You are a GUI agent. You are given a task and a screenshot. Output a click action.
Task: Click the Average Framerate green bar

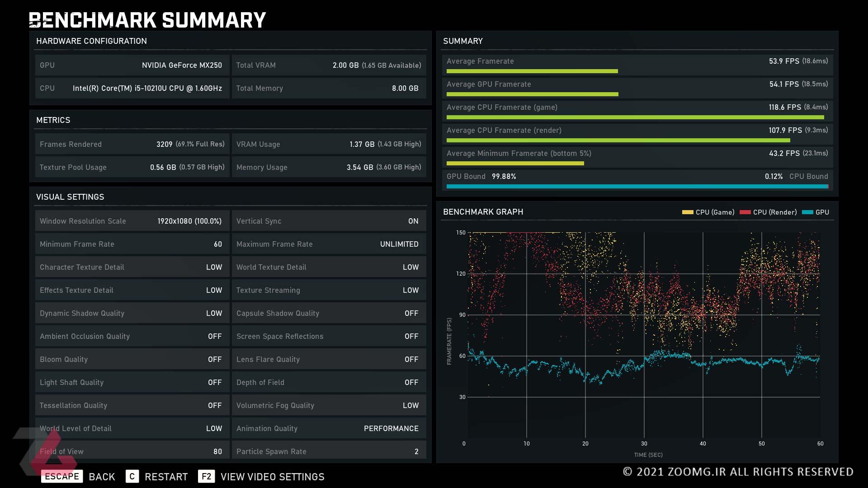(x=532, y=71)
